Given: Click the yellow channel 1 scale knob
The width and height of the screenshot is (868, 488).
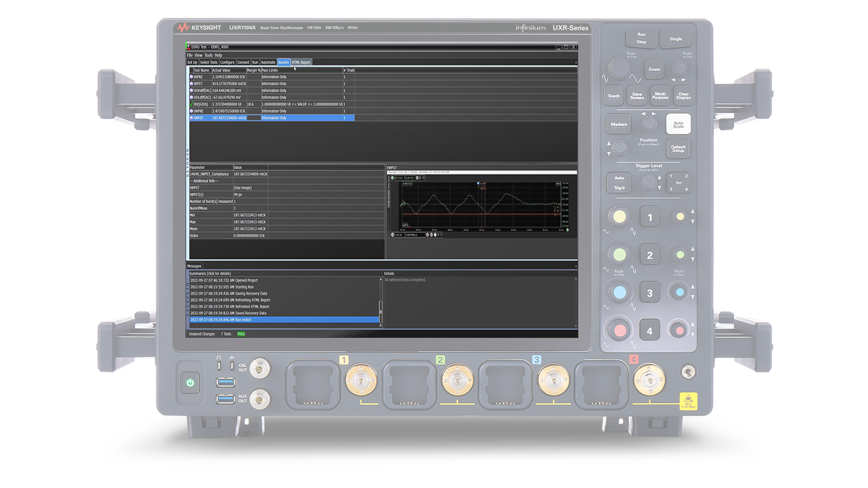Looking at the screenshot, I should tap(619, 217).
